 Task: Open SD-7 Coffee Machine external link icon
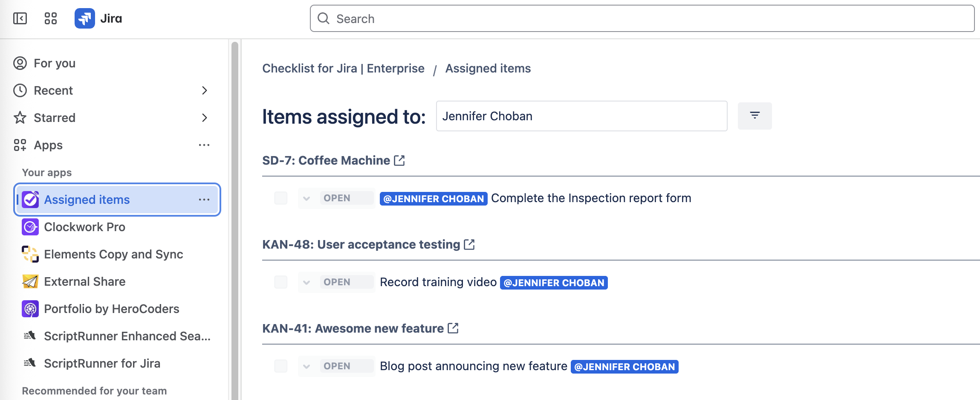tap(399, 160)
